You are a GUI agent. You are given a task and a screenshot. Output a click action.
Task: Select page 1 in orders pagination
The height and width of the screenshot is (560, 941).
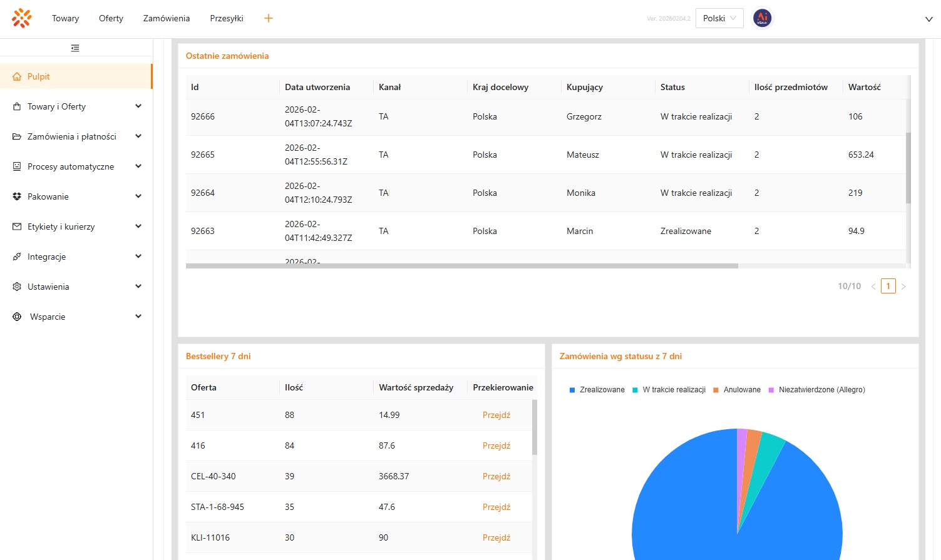click(888, 286)
